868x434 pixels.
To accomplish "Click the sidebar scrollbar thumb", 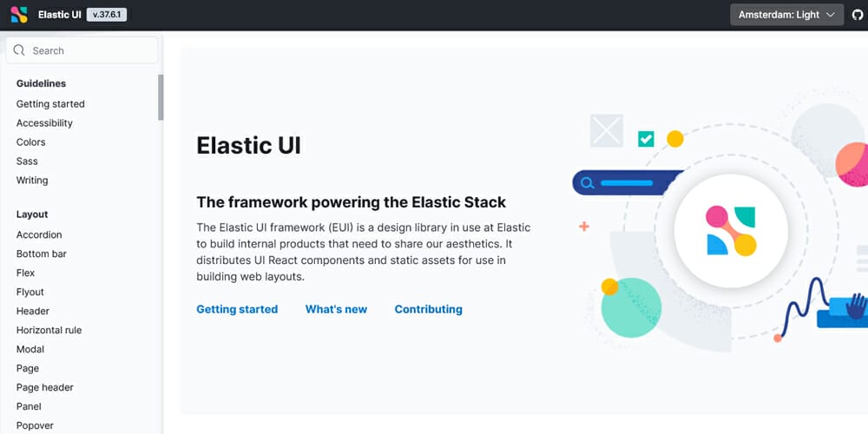I will tap(161, 97).
